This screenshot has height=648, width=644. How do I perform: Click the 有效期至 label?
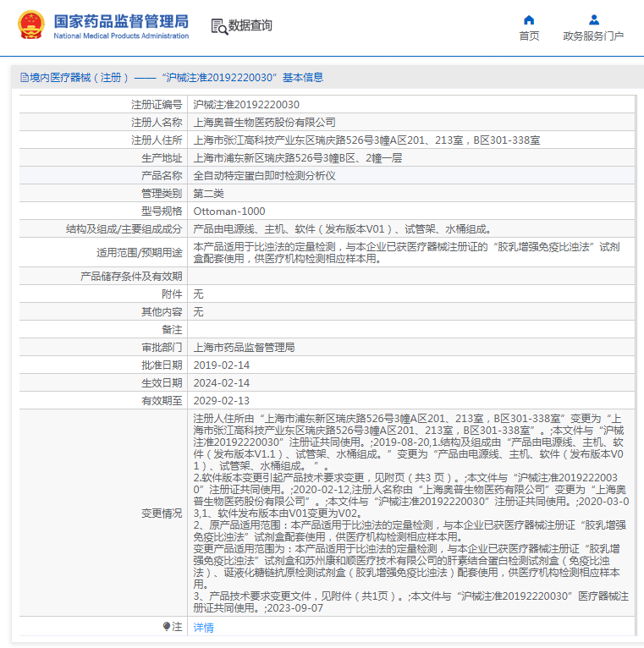tap(162, 400)
